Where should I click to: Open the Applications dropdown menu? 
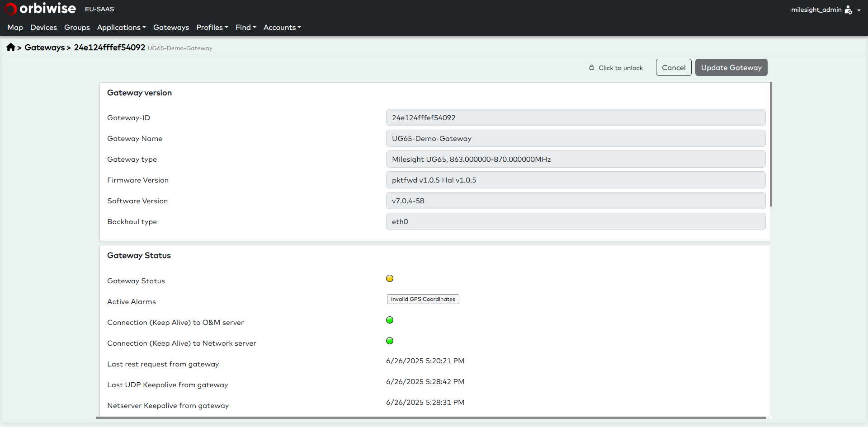coord(121,28)
